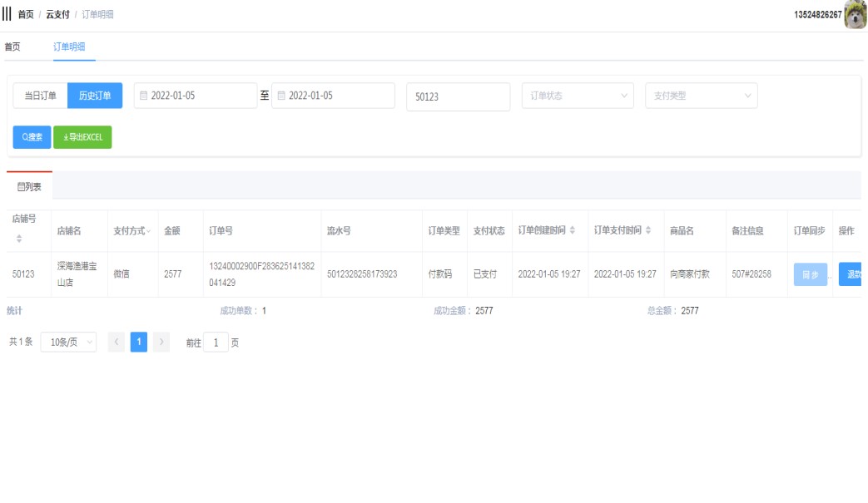Click the 导出EXCEL button

(x=82, y=137)
